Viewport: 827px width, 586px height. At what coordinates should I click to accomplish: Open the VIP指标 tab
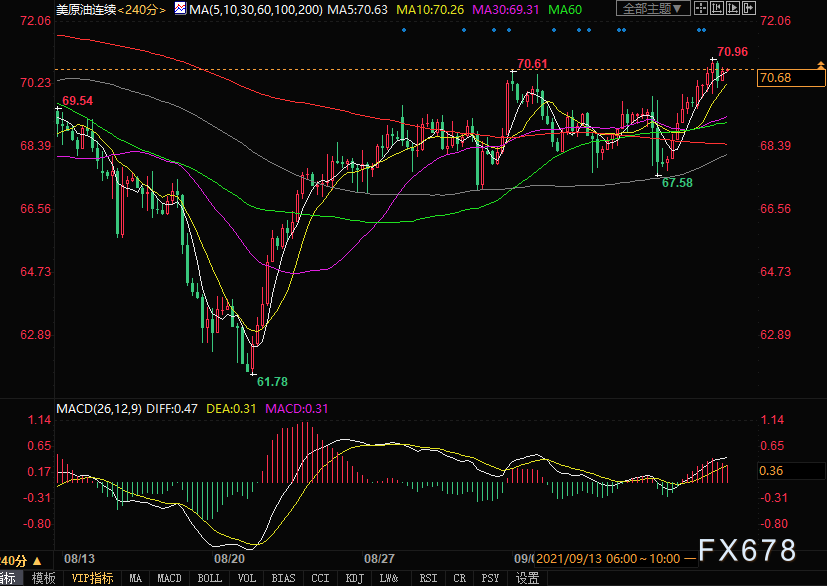(x=92, y=578)
